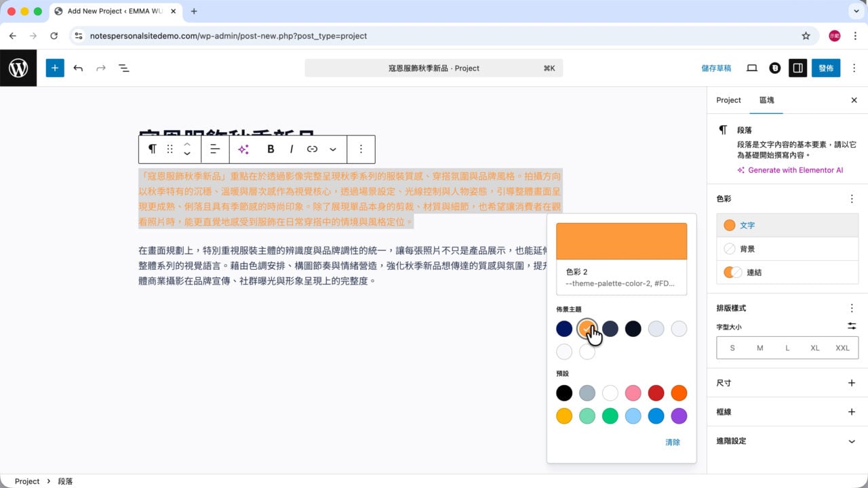Expand the 進階設定 section
868x488 pixels.
click(x=787, y=441)
